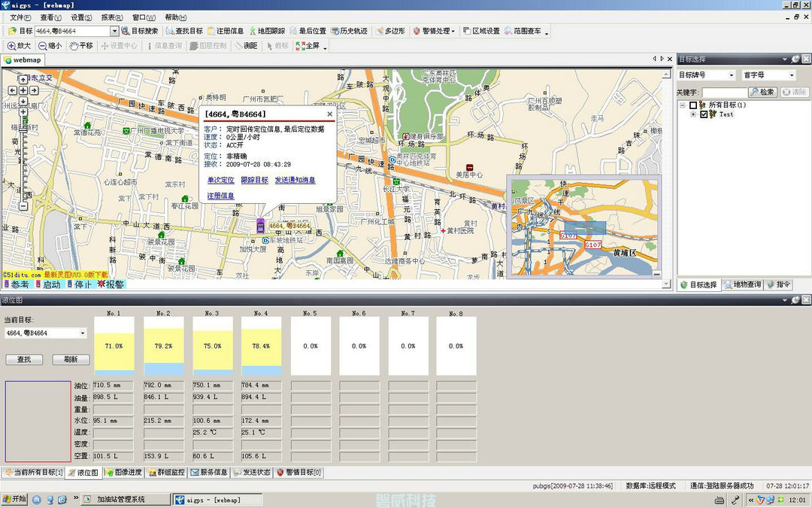Image resolution: width=812 pixels, height=508 pixels.
Task: Open the 帮助 menu
Action: [175, 17]
